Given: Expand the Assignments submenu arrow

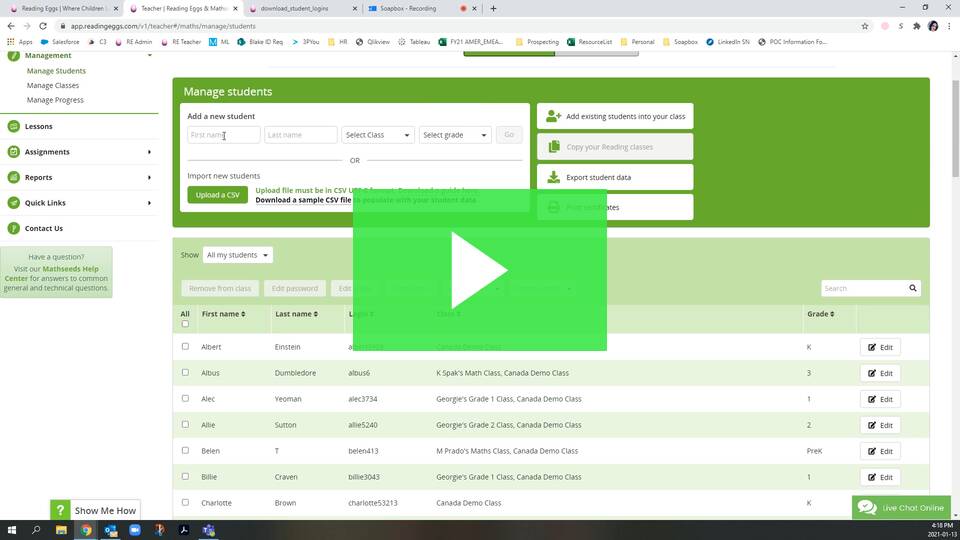Looking at the screenshot, I should [x=149, y=152].
